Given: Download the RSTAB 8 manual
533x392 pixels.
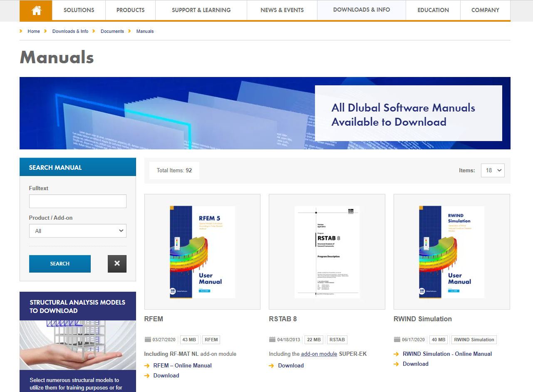Looking at the screenshot, I should coord(290,365).
